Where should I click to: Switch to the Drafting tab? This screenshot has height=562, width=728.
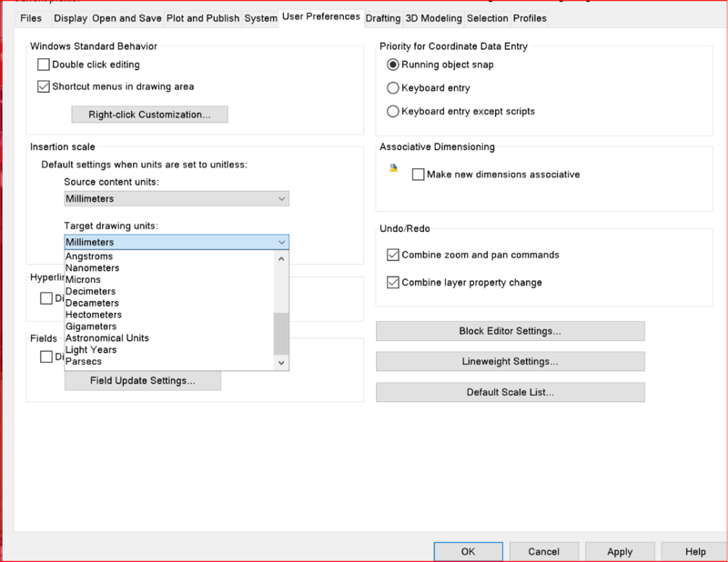pos(383,17)
